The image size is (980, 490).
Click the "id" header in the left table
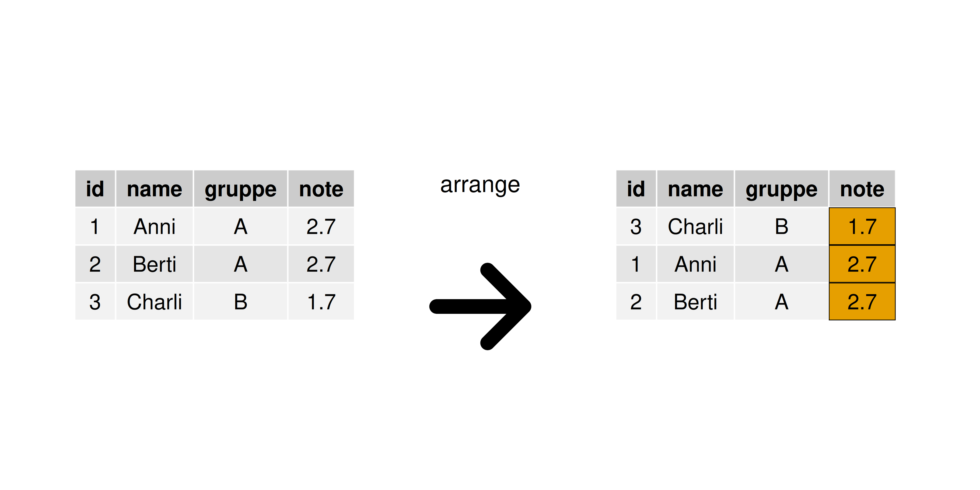point(95,189)
